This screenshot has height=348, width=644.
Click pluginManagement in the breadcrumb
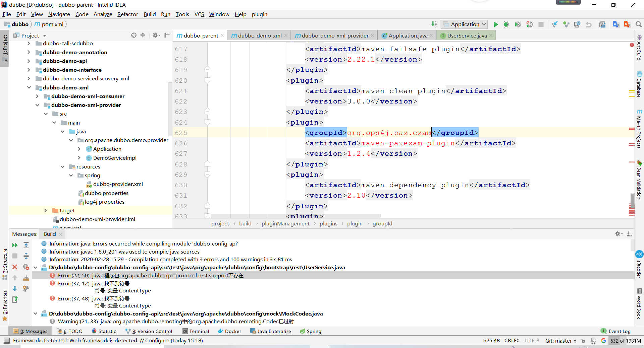tap(285, 223)
